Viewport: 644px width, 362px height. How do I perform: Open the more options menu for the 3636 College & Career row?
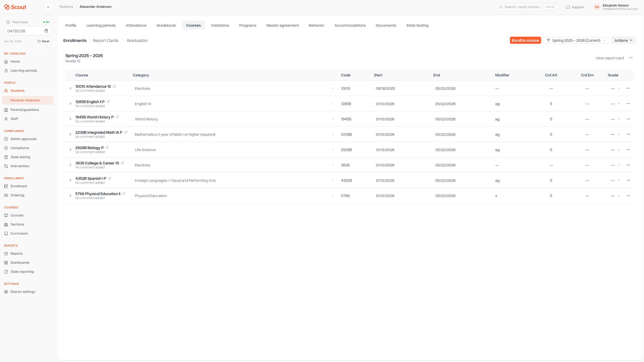[628, 165]
